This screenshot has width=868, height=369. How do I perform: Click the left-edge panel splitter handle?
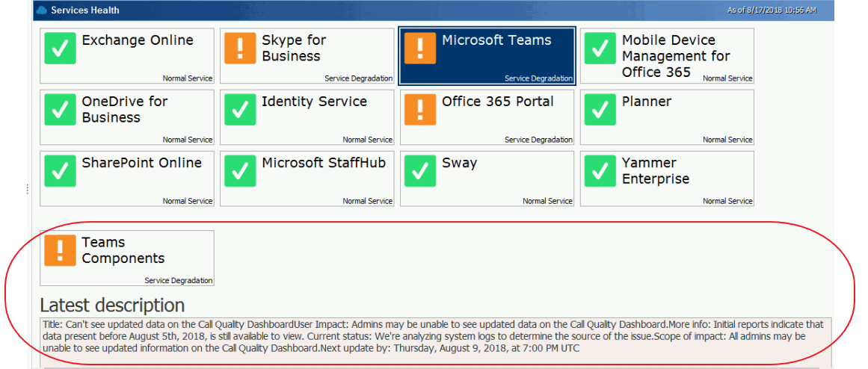tap(28, 189)
